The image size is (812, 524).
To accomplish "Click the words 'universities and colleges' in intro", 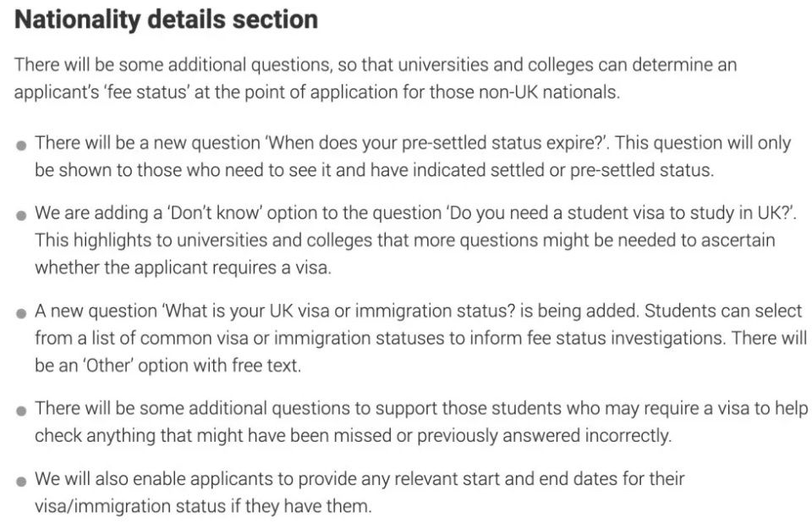I will pos(496,65).
